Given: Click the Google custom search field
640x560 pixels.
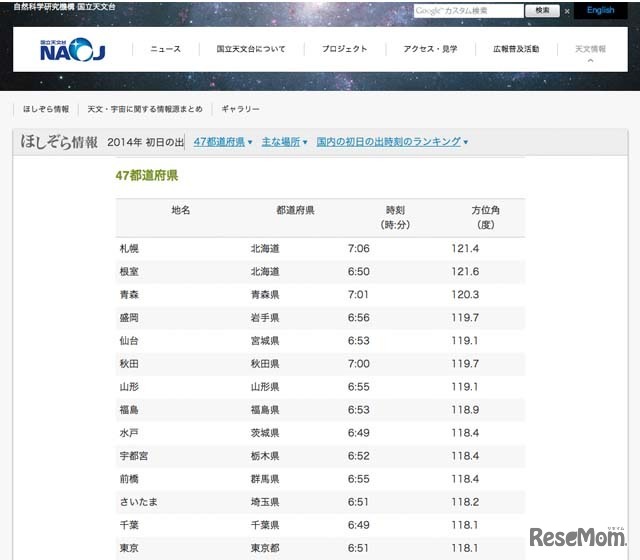Looking at the screenshot, I should tap(468, 11).
